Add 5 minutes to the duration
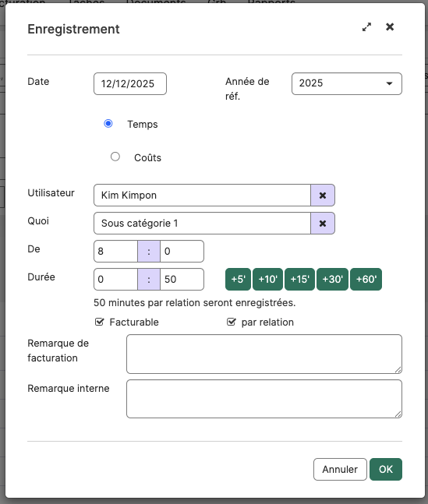 [x=238, y=279]
